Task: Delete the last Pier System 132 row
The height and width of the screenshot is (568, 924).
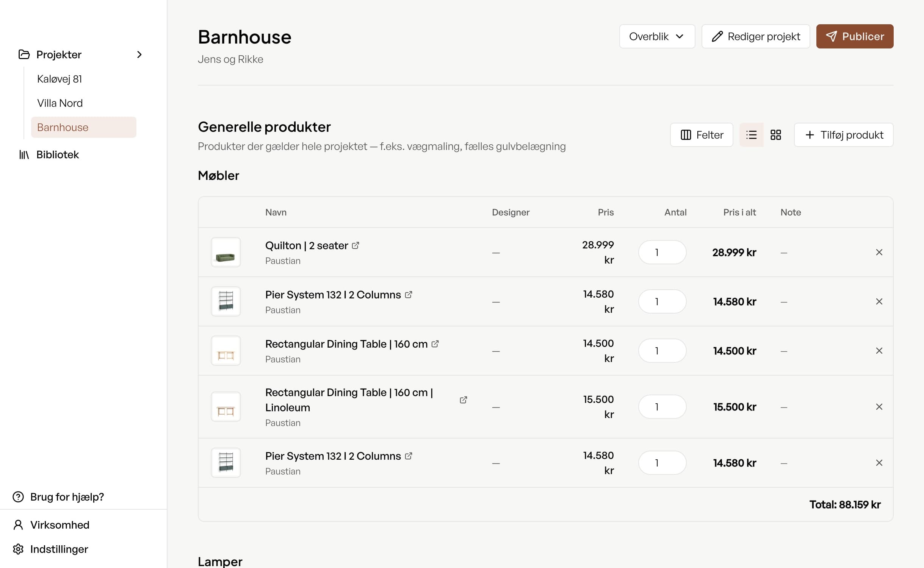Action: (x=879, y=463)
